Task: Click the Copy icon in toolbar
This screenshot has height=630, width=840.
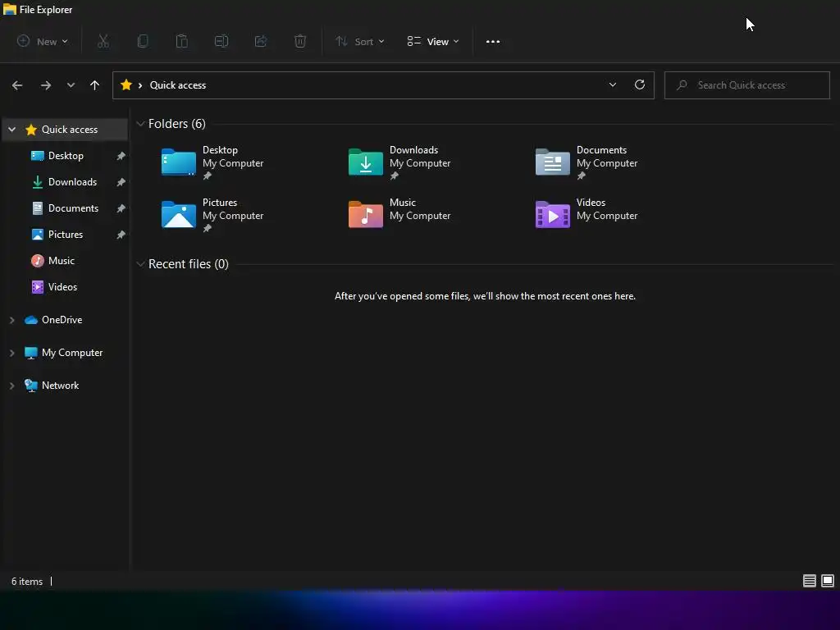Action: [x=143, y=41]
